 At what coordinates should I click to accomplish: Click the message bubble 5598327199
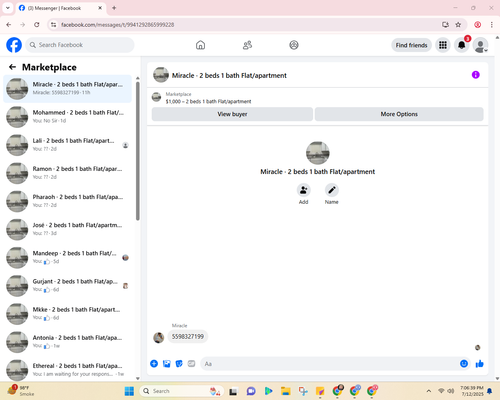tap(188, 336)
